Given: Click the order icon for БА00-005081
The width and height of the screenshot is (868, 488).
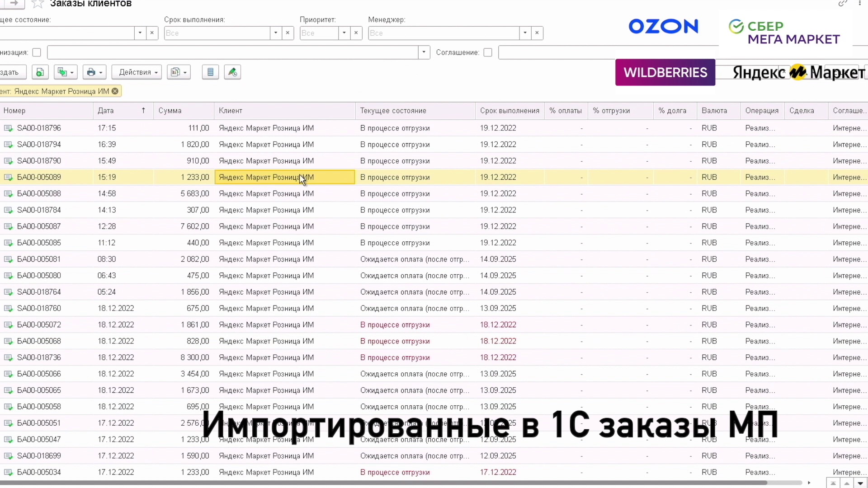Looking at the screenshot, I should 8,259.
